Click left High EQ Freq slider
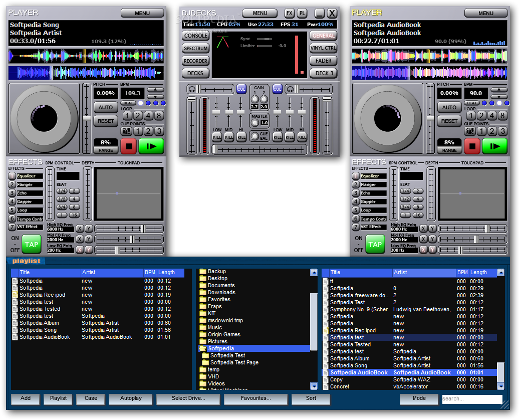The height and width of the screenshot is (420, 520). point(129,229)
